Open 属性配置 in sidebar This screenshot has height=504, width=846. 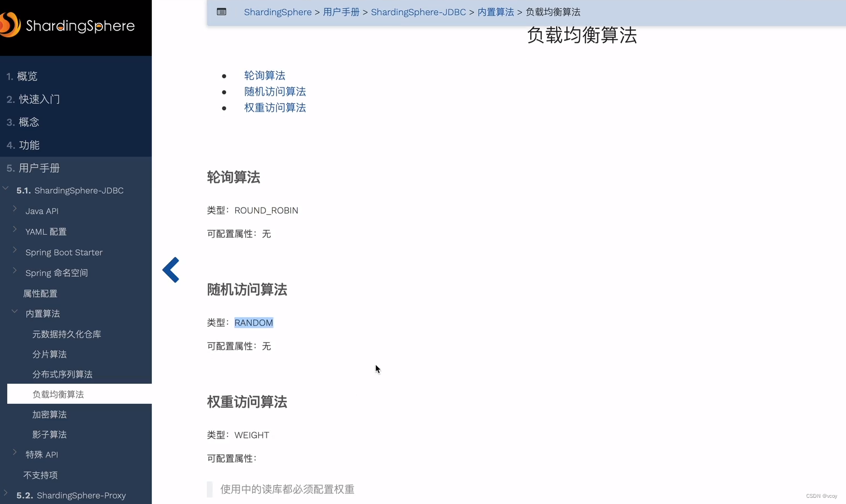[40, 294]
